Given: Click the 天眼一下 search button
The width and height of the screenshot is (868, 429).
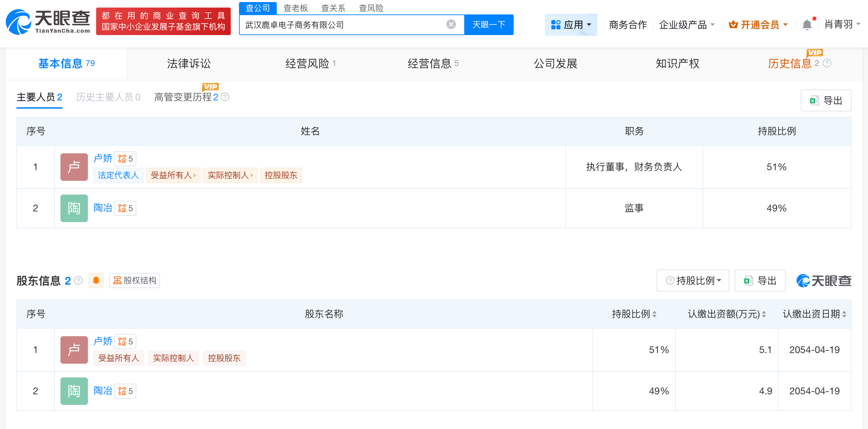Looking at the screenshot, I should [x=489, y=24].
